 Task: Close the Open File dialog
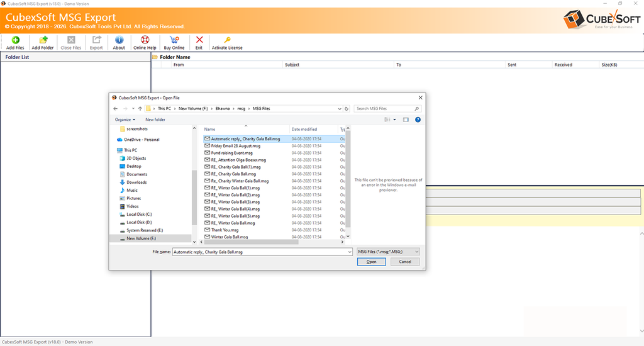click(x=420, y=98)
